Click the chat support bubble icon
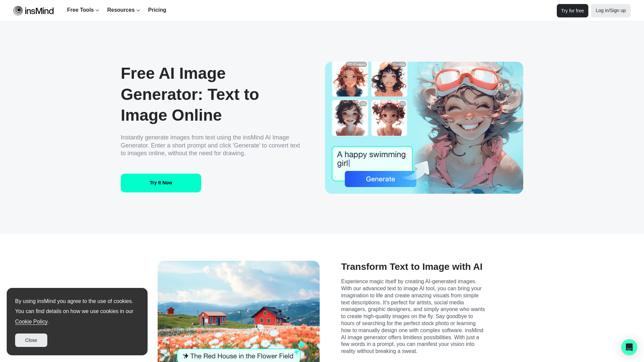Screen dimensions: 644x362 629,347
